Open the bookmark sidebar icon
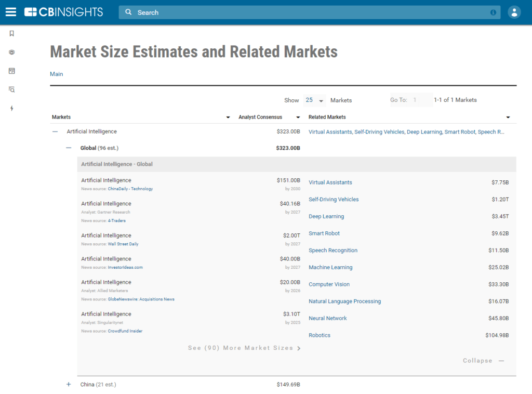This screenshot has height=394, width=532. (x=11, y=33)
